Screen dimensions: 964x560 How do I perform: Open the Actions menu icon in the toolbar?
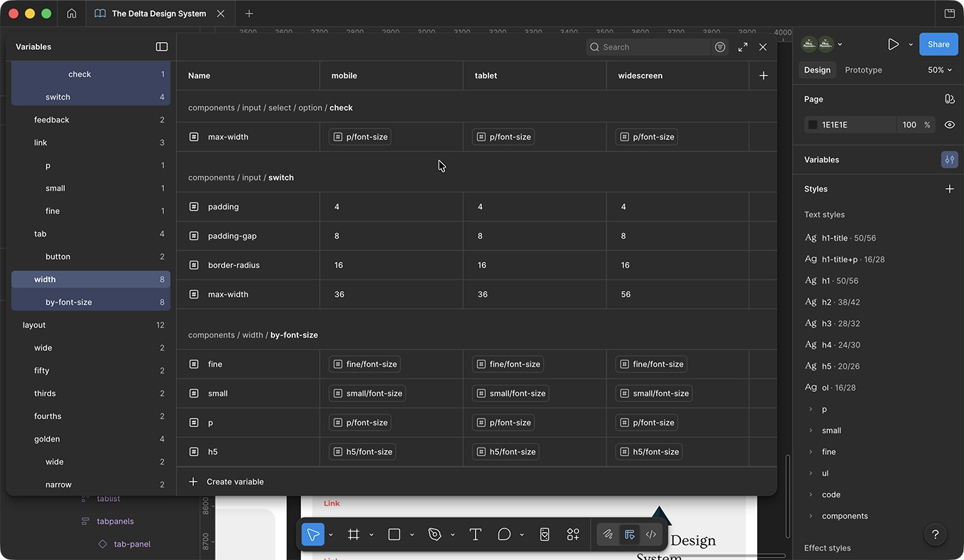(573, 534)
